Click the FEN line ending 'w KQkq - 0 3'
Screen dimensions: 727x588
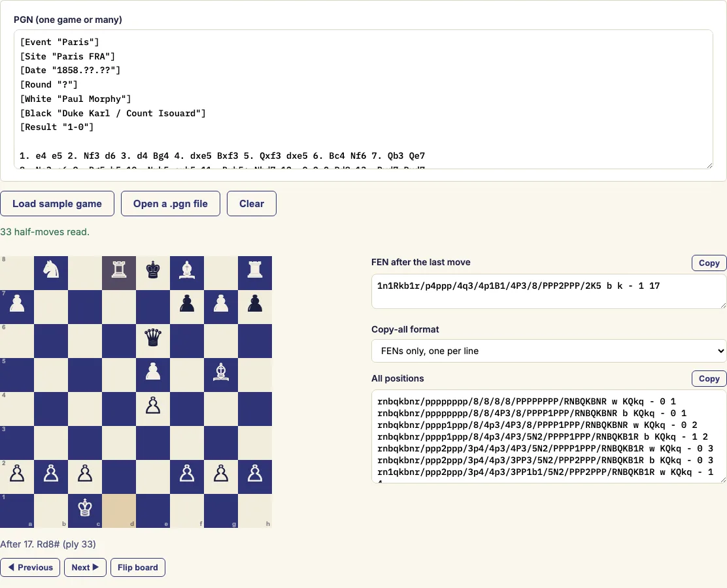pyautogui.click(x=545, y=449)
